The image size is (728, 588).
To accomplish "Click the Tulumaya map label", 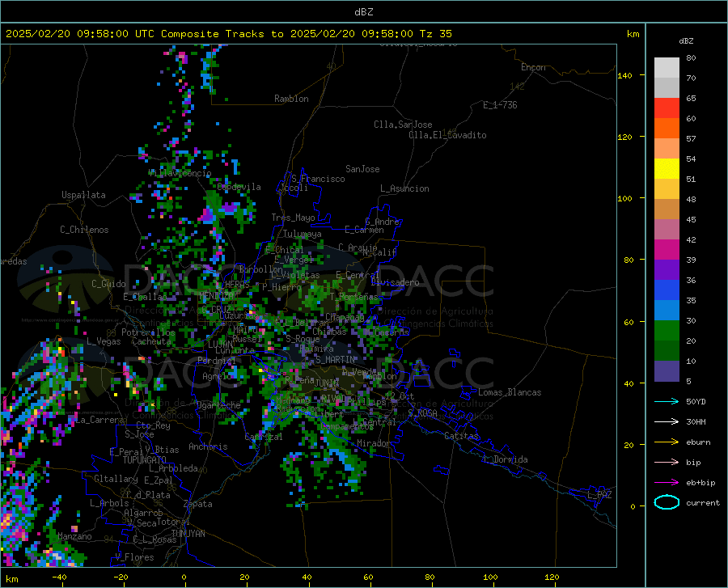I will [x=303, y=234].
